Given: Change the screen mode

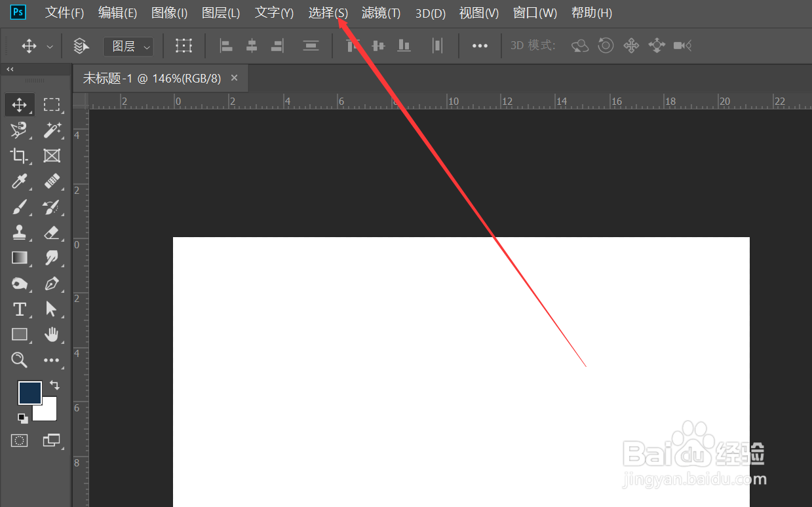Looking at the screenshot, I should (51, 440).
